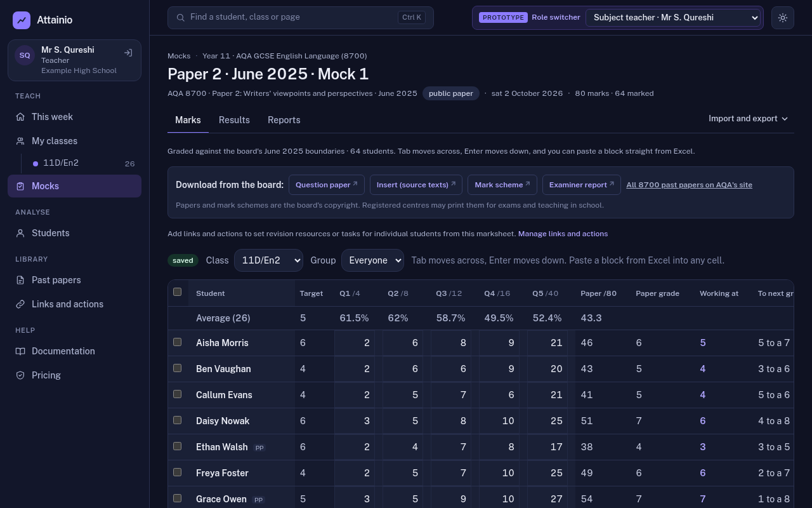Image resolution: width=812 pixels, height=508 pixels.
Task: Focus the Find a student search field
Action: tap(301, 18)
